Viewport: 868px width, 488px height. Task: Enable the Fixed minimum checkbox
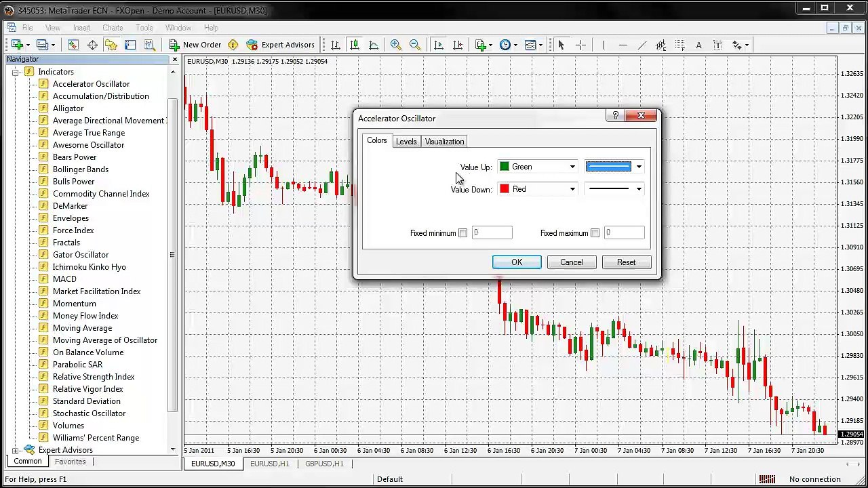coord(462,233)
